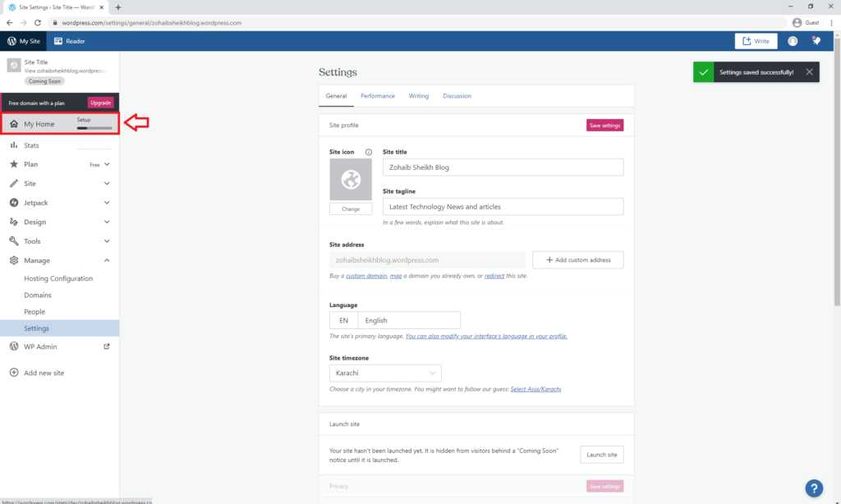Expand the Tools menu chevron

(x=107, y=241)
